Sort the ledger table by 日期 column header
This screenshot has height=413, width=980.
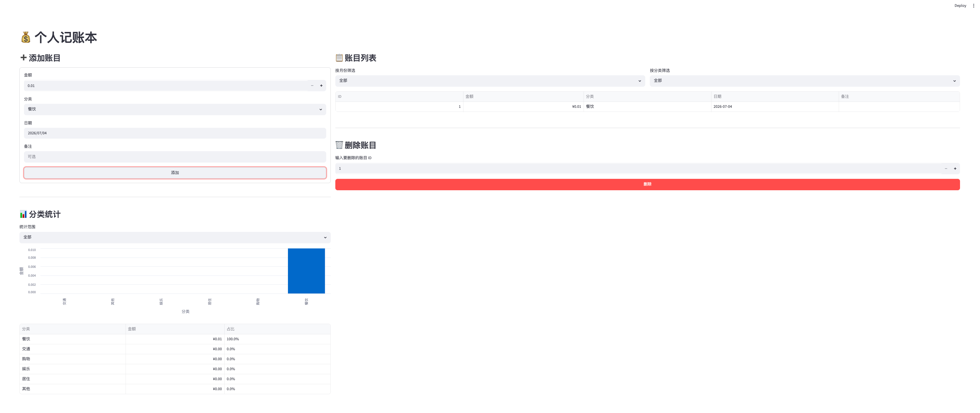(x=775, y=97)
